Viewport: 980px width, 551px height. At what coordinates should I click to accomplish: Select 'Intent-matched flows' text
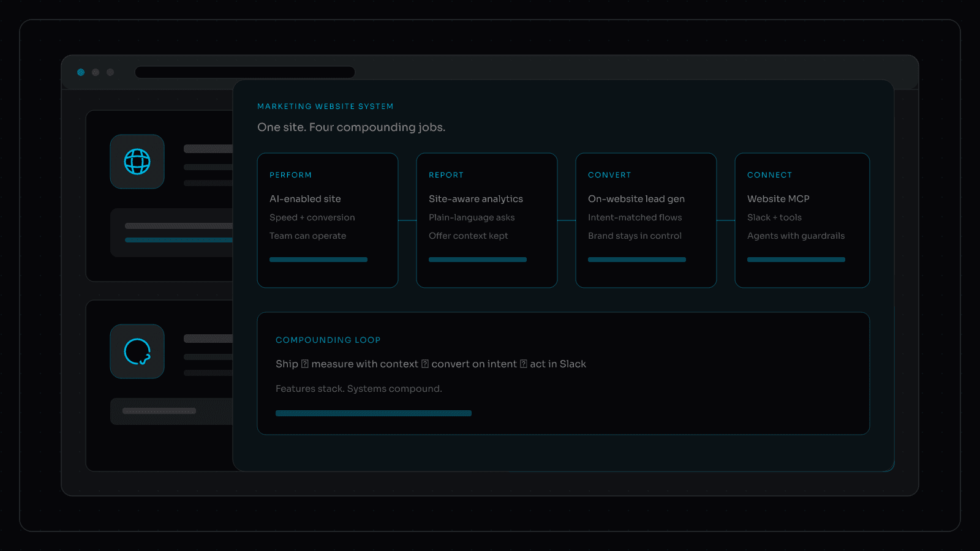point(635,217)
